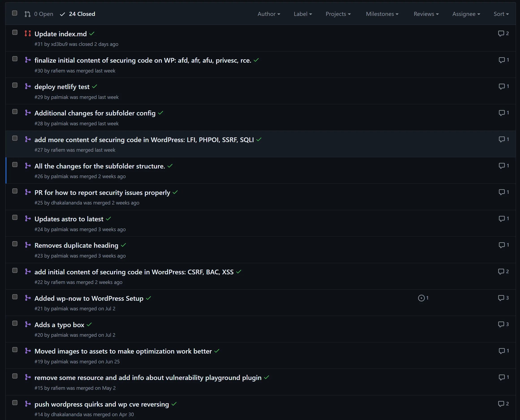Click the green check status on Adds a typo box

(89, 325)
